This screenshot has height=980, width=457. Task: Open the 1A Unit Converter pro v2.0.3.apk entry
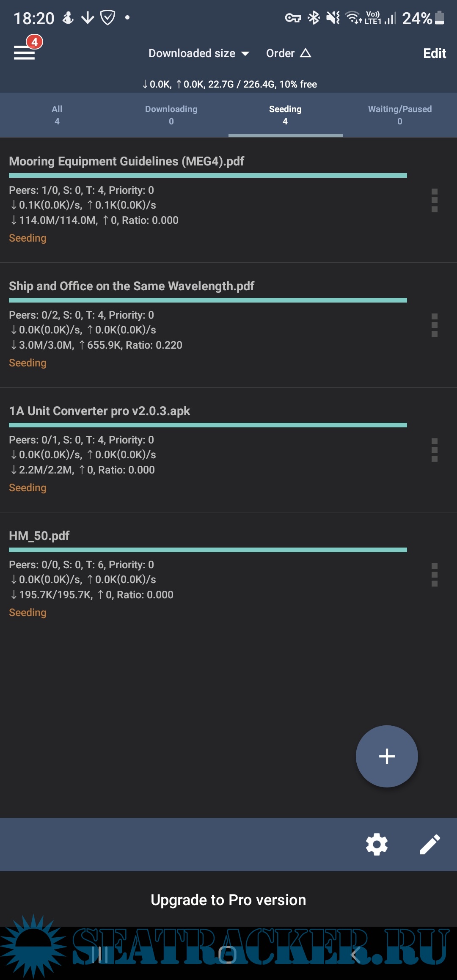tap(99, 411)
